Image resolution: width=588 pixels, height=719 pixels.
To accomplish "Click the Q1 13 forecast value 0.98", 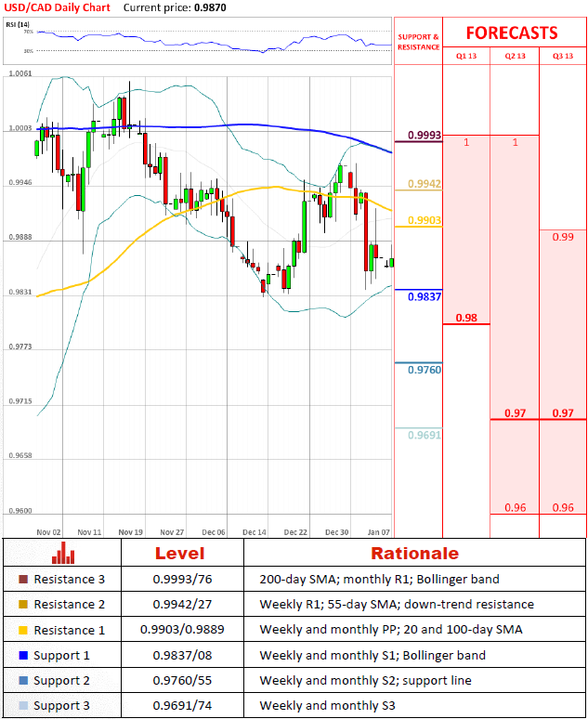I will 466,318.
